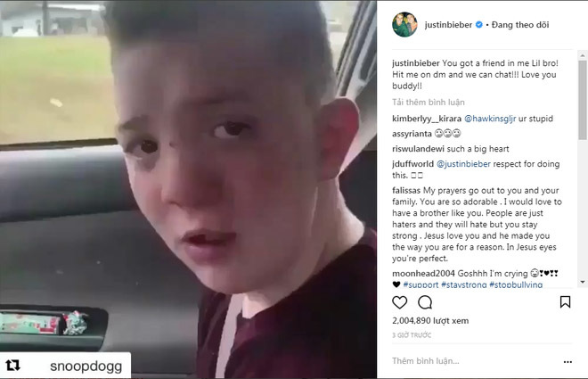Click the comments scrollbar thumb
The image size is (588, 379).
(x=583, y=100)
